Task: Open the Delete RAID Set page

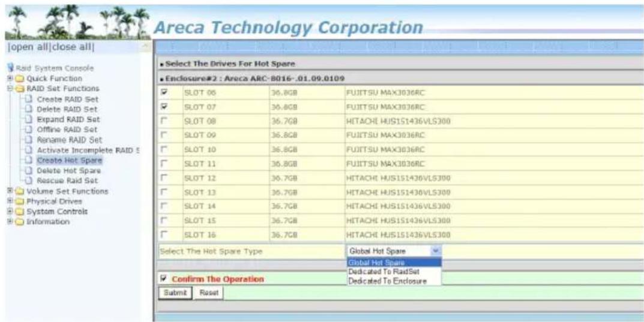Action: pyautogui.click(x=67, y=110)
